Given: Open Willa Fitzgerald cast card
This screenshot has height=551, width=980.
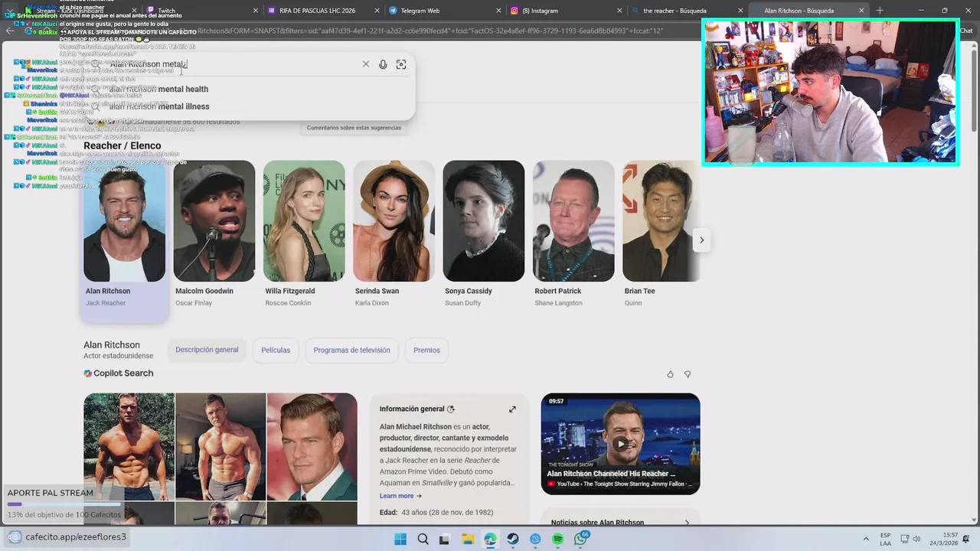Looking at the screenshot, I should pos(304,235).
